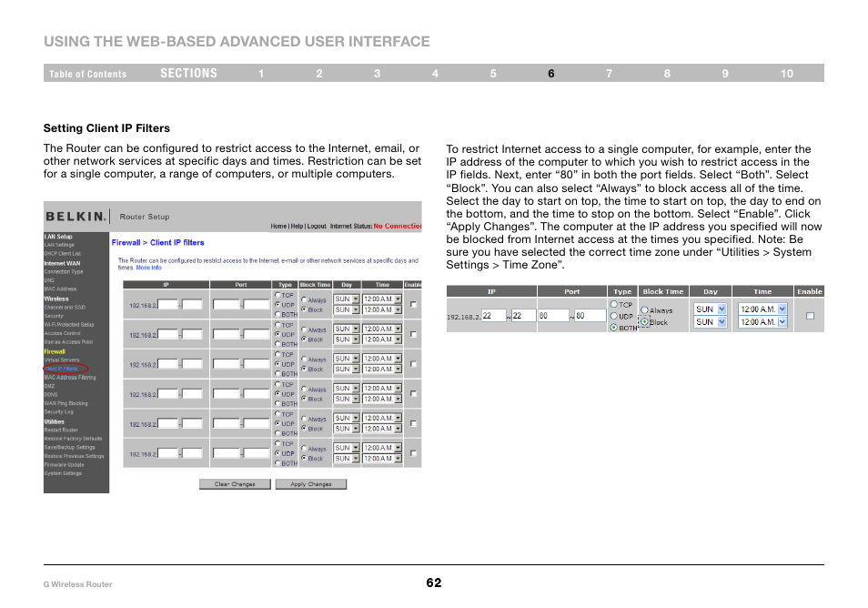Open Security under the Wireless heading

(x=54, y=316)
